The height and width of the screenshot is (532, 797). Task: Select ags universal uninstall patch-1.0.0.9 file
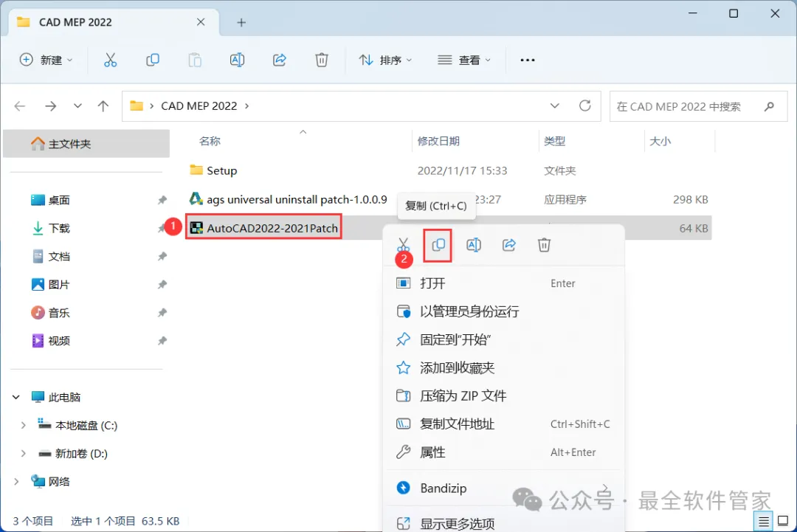tap(288, 199)
